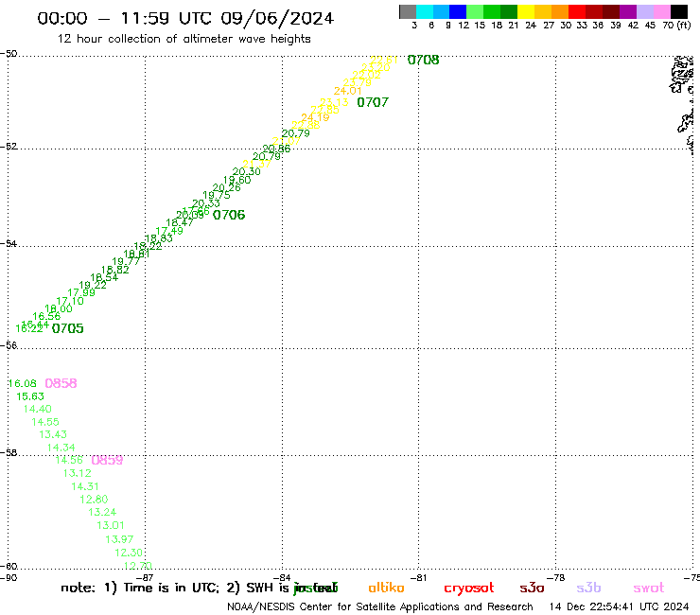This screenshot has height=615, width=700.
Task: Click the wave height value '20.30'
Action: (x=247, y=171)
